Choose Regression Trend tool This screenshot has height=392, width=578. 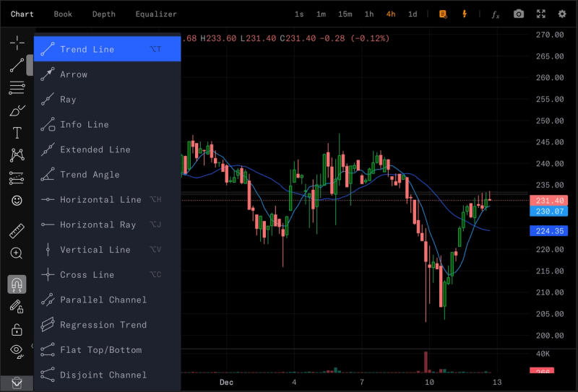pyautogui.click(x=107, y=325)
